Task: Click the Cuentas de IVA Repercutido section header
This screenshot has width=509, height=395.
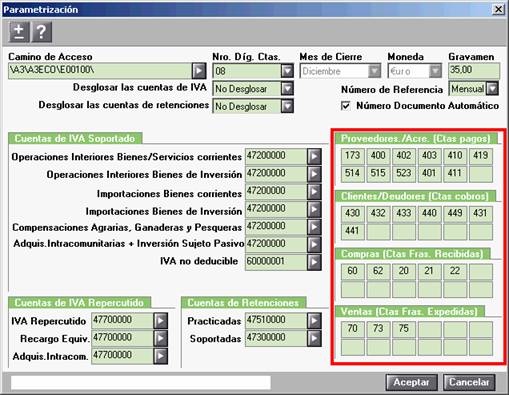Action: (x=79, y=303)
